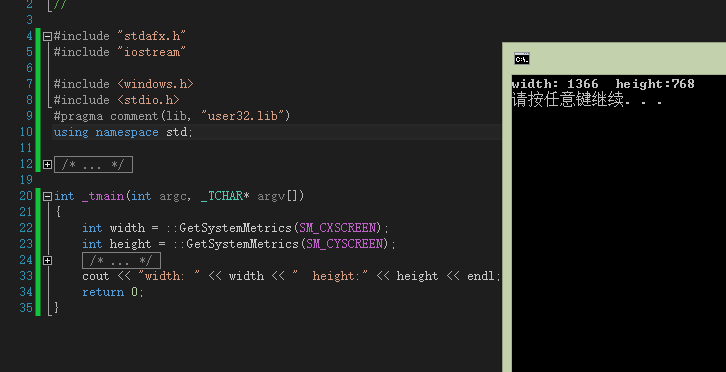The width and height of the screenshot is (726, 372).
Task: Click the endl token on the cout line
Action: pos(481,276)
